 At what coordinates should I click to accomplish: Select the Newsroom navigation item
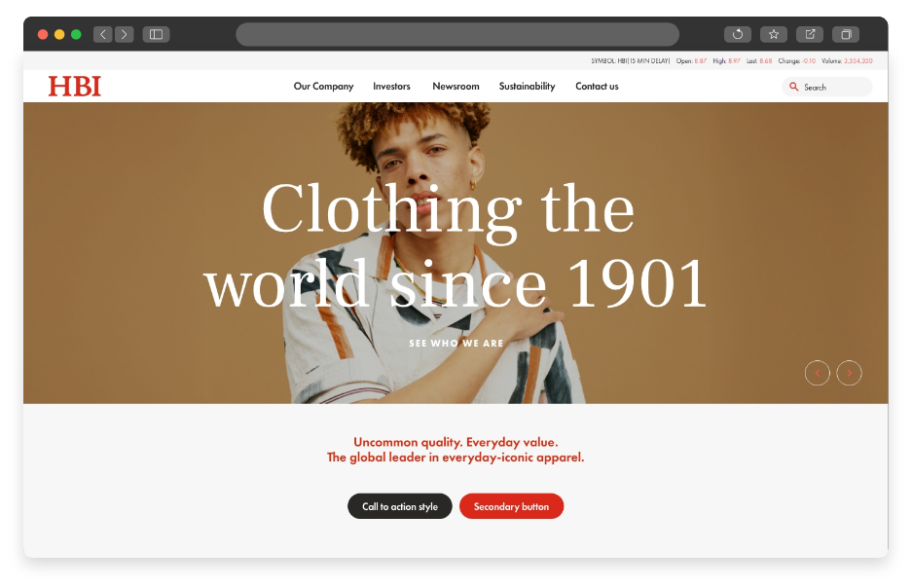point(456,86)
